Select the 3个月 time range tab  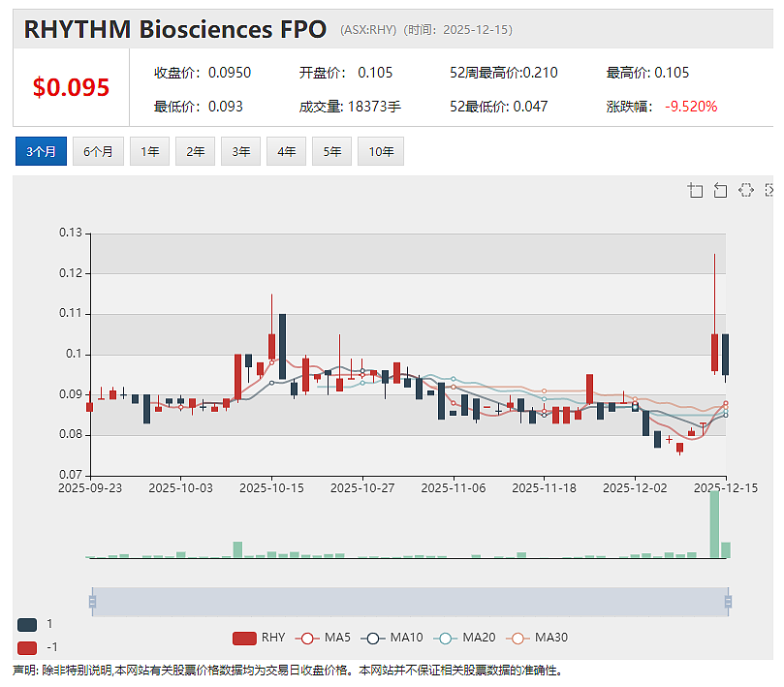click(x=41, y=151)
